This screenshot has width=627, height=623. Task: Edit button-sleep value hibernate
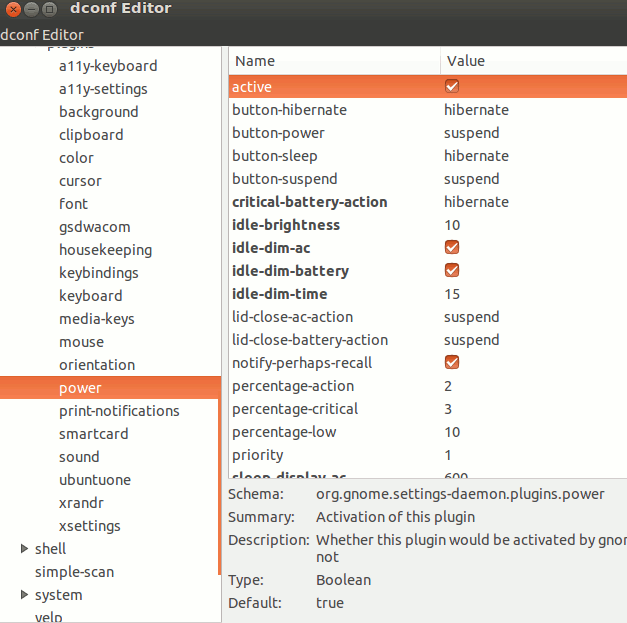coord(476,156)
